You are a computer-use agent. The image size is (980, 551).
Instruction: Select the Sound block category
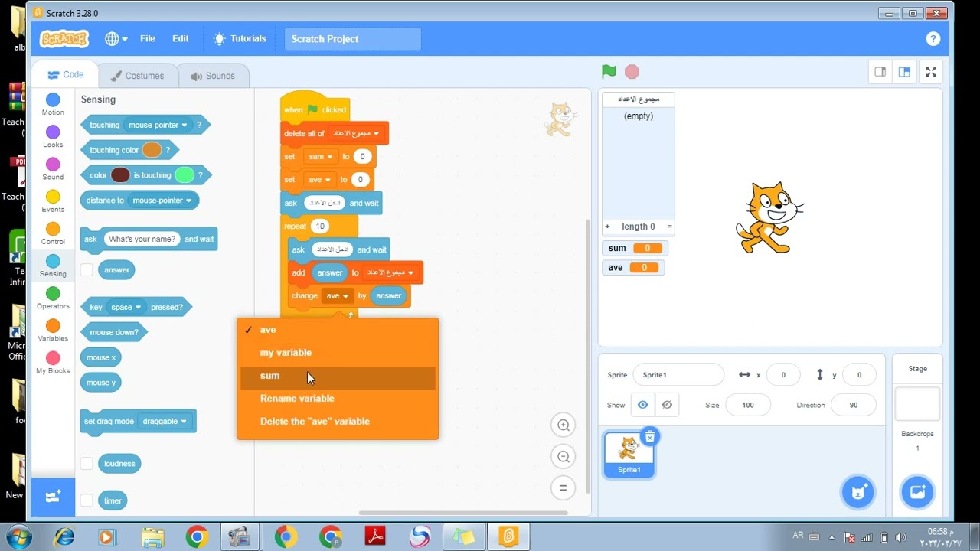coord(53,169)
